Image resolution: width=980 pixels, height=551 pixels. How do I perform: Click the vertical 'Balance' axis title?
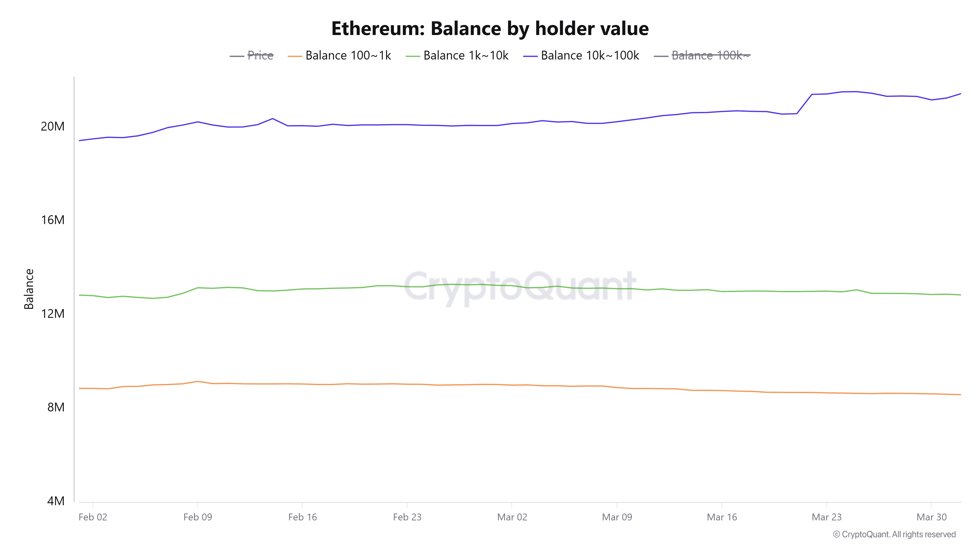[29, 289]
